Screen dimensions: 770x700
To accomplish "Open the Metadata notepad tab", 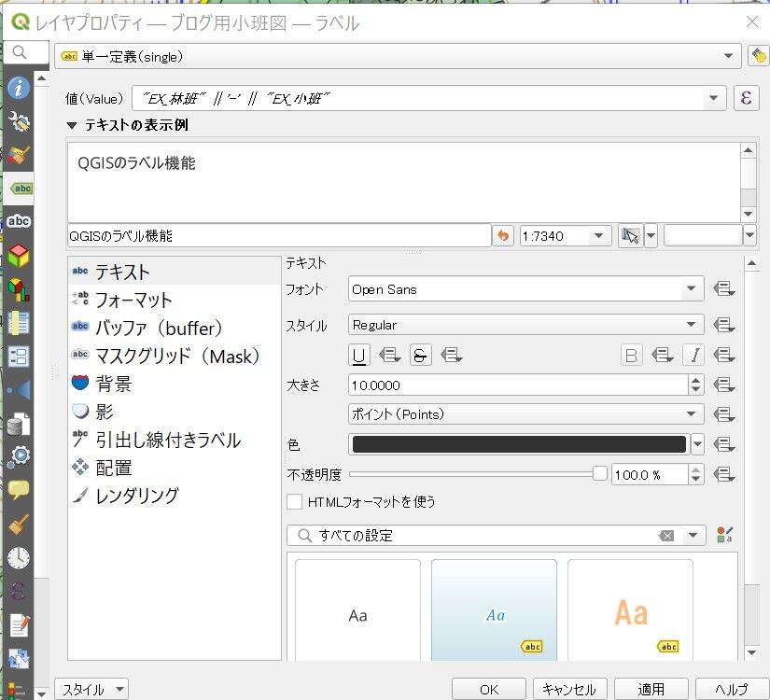I will pos(19,624).
